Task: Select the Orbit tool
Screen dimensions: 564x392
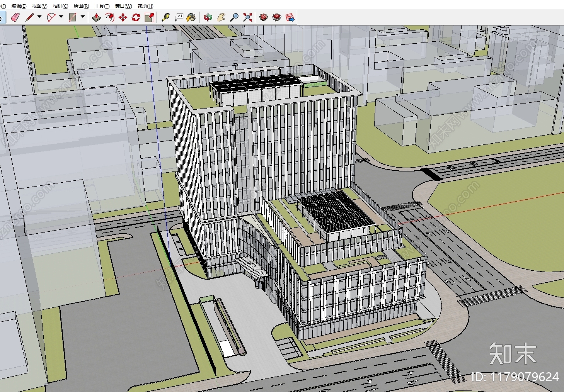Action: pyautogui.click(x=208, y=17)
